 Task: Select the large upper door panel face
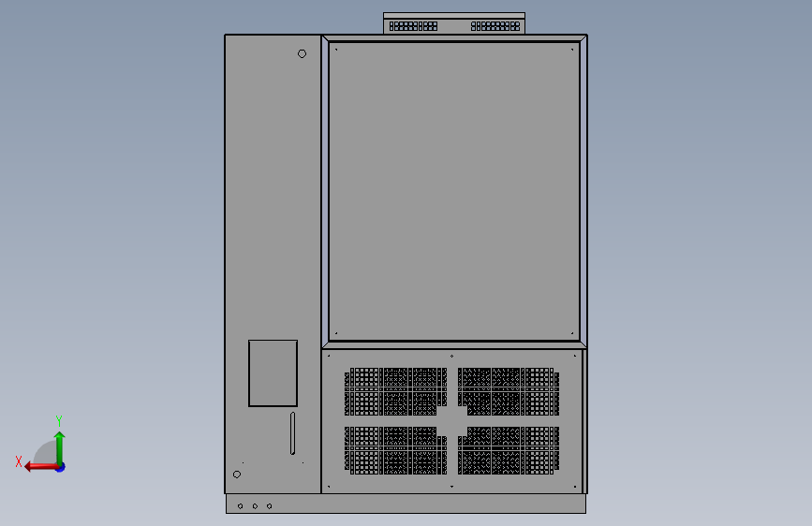454,191
